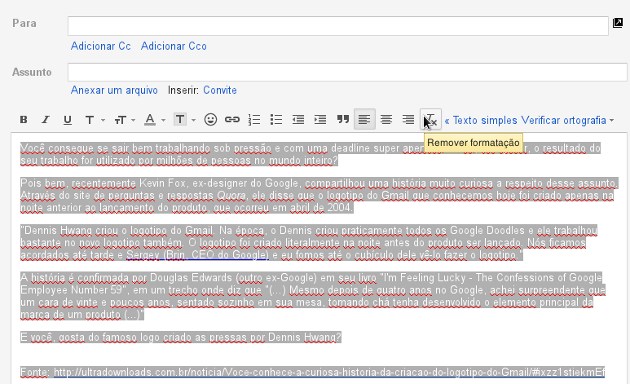The width and height of the screenshot is (630, 384).
Task: Click Adicionar Cco link
Action: point(174,46)
